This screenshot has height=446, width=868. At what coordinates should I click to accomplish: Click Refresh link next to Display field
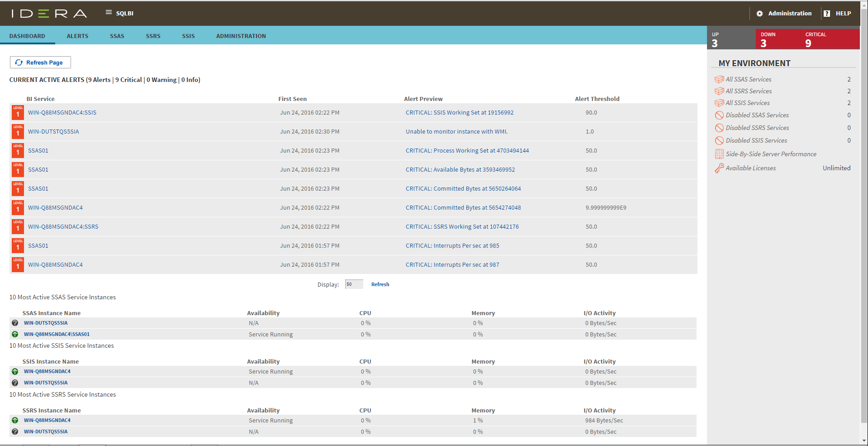pos(380,284)
